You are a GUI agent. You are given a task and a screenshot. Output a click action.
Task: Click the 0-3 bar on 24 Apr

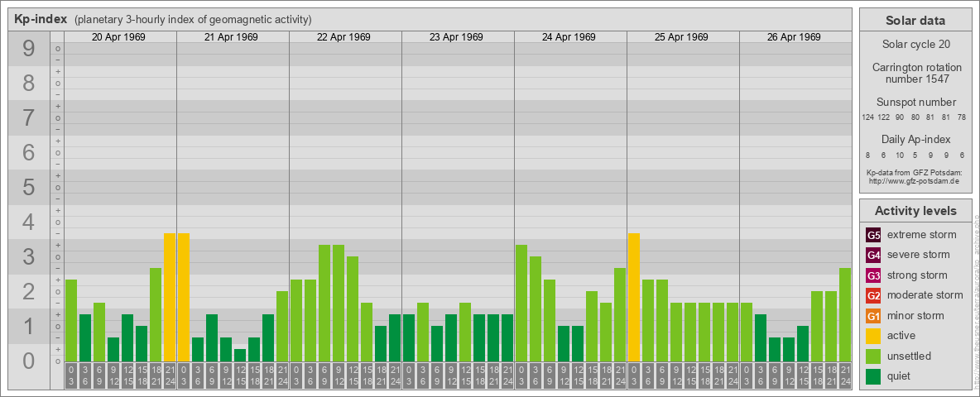tap(521, 303)
